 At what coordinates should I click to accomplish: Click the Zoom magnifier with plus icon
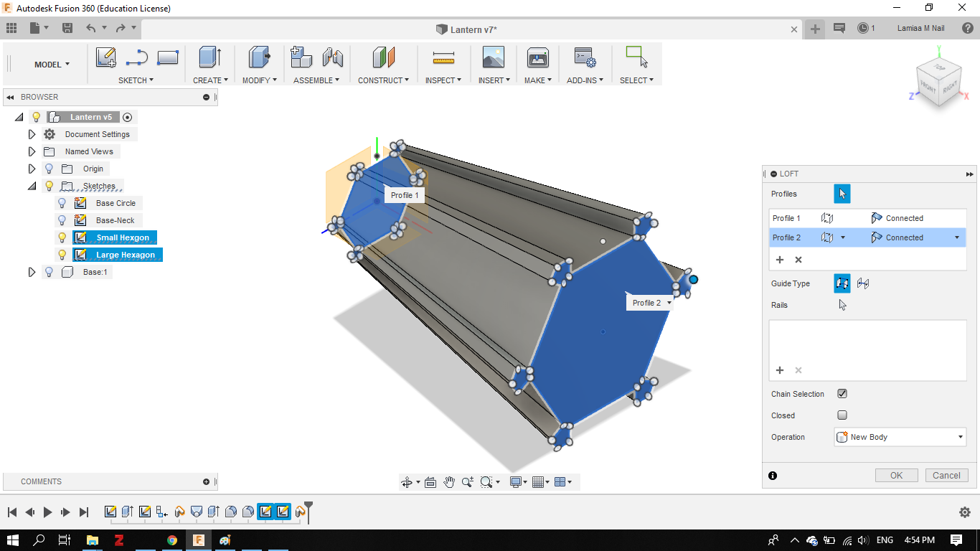[x=468, y=482]
